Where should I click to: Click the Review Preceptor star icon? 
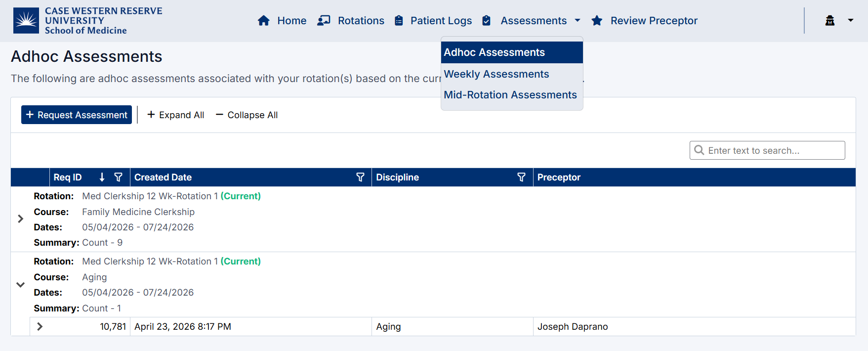pyautogui.click(x=597, y=21)
